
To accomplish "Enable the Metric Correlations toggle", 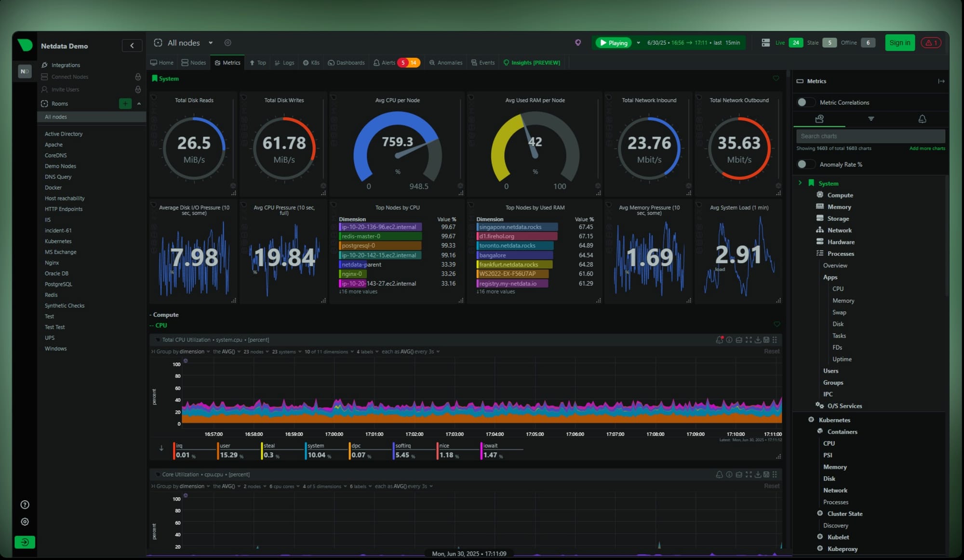I will click(x=805, y=102).
